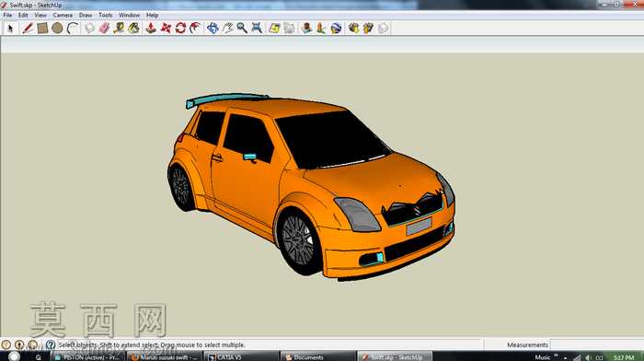
Task: Select the Paint Bucket tool
Action: 134,28
